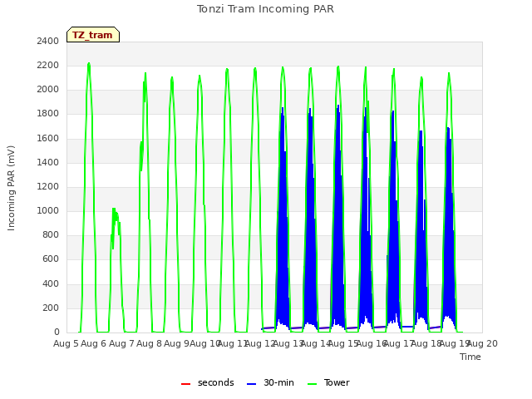Image resolution: width=532 pixels, height=399 pixels.
Task: Select the 'Tower' legend label
Action: coord(337,382)
